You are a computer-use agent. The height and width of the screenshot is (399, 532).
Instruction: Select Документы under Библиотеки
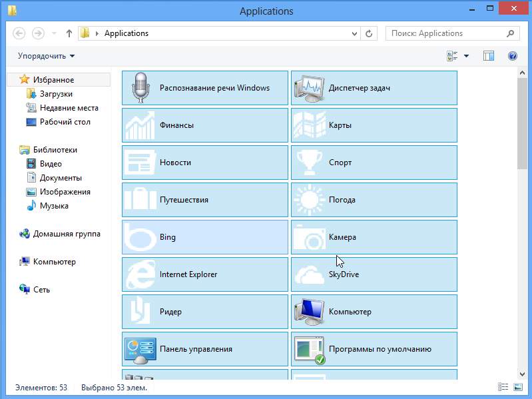[61, 178]
